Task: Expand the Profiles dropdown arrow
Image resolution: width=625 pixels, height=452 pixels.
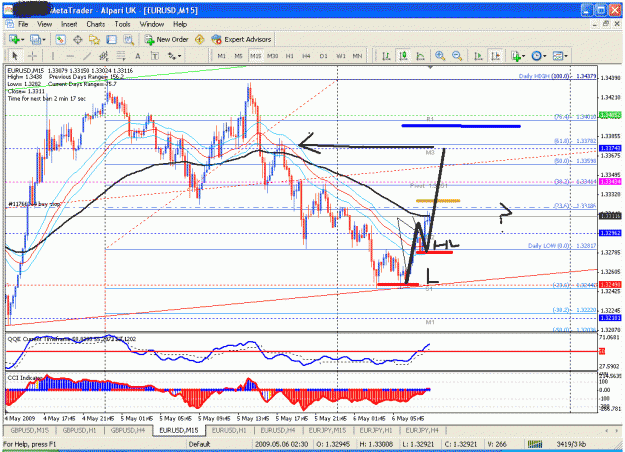Action: pos(44,40)
